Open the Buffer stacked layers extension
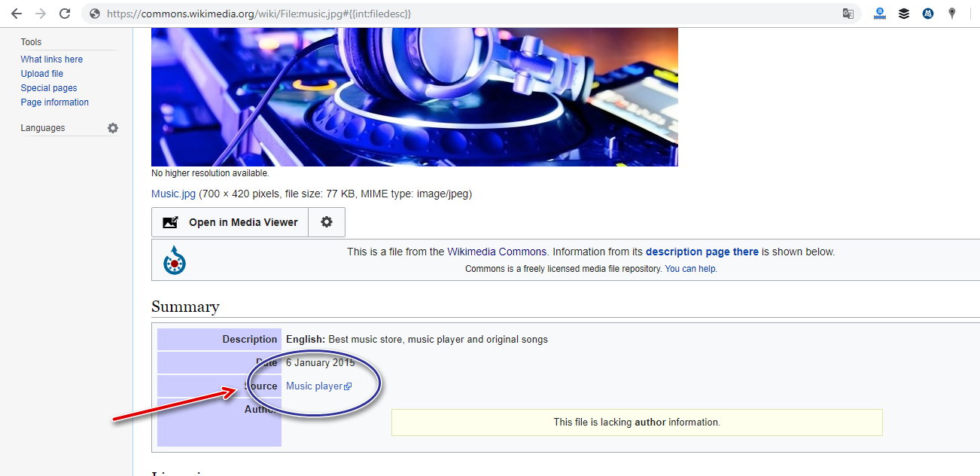Screen dimensions: 980x476 [x=903, y=14]
